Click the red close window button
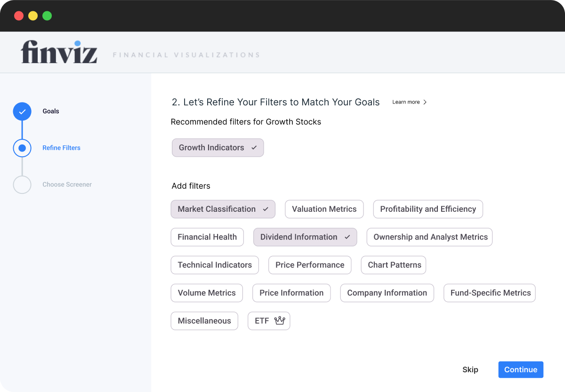 (x=19, y=16)
